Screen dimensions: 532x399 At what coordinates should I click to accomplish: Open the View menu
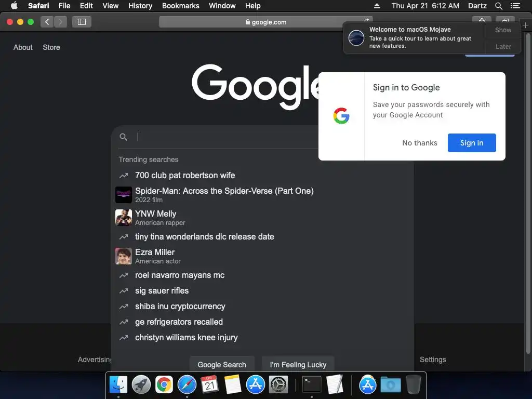(111, 6)
